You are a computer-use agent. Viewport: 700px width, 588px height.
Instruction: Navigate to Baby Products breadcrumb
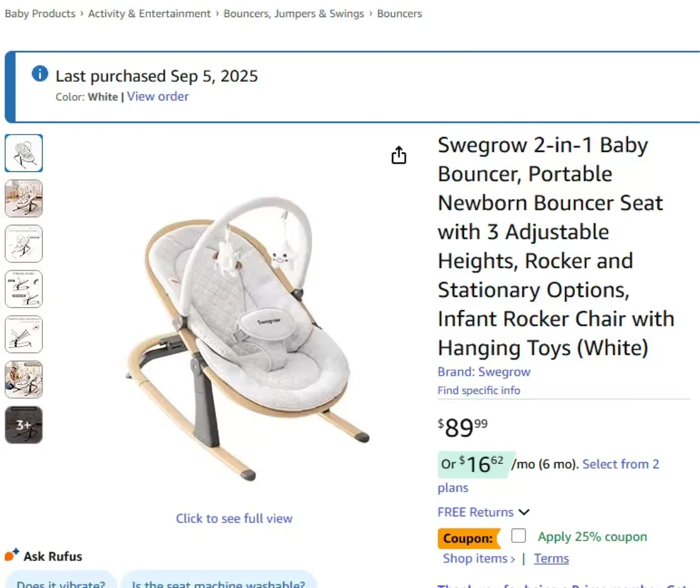click(x=40, y=14)
